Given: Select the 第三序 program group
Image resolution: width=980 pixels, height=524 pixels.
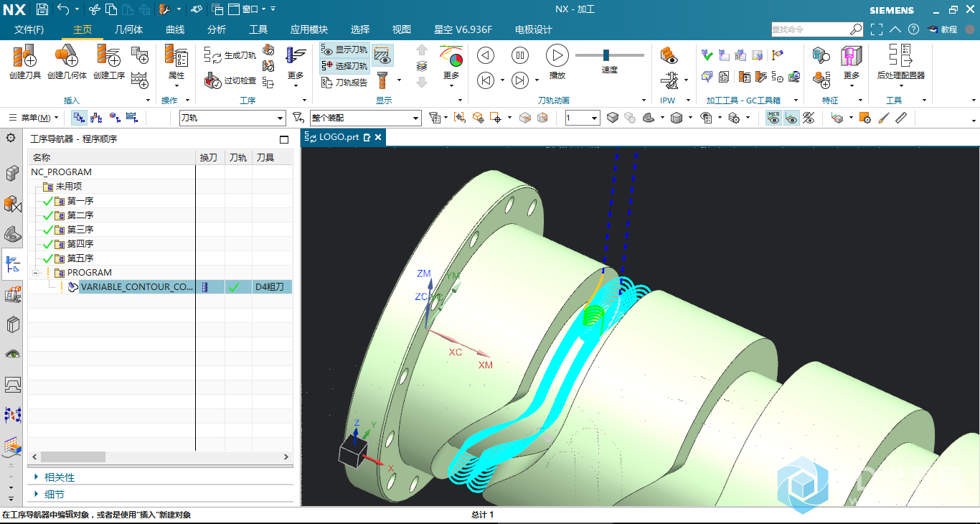Looking at the screenshot, I should (x=80, y=230).
